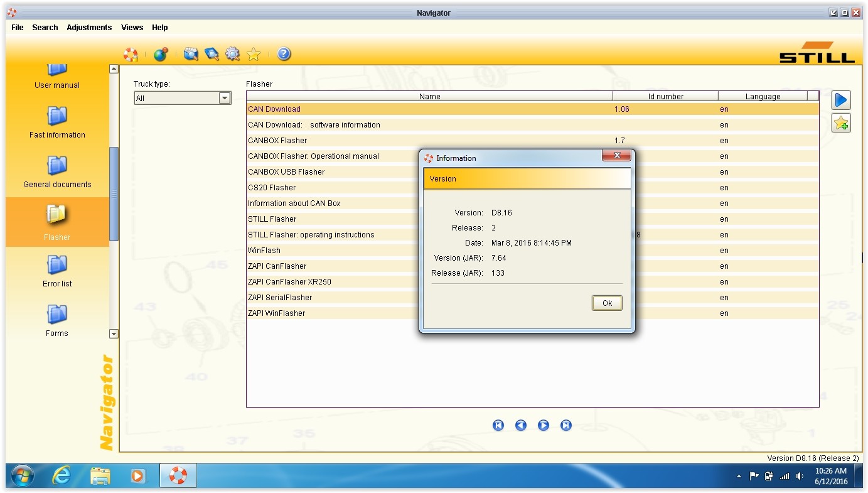Click the blue question mark help icon

coord(284,55)
